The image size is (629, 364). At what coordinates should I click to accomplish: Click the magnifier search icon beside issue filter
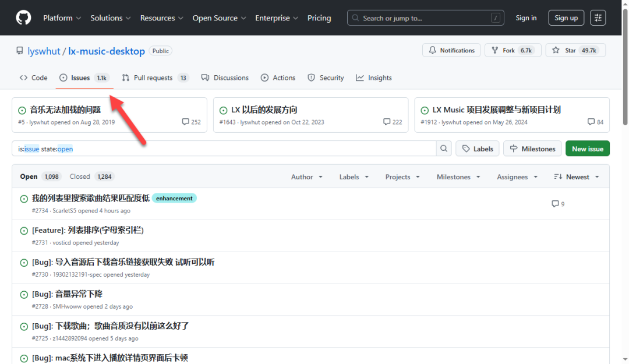(444, 149)
